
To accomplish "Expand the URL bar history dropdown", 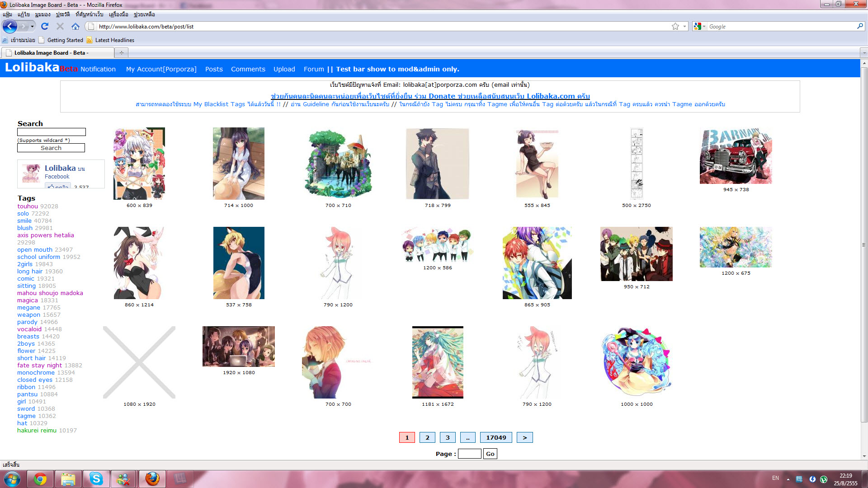I will pos(684,26).
